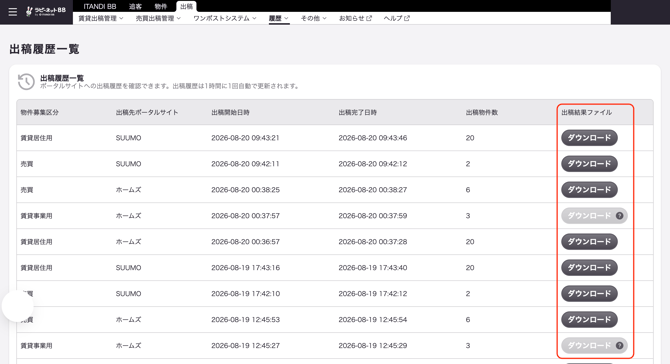Download result file for 09:43:21 SUUMO row

coord(589,138)
